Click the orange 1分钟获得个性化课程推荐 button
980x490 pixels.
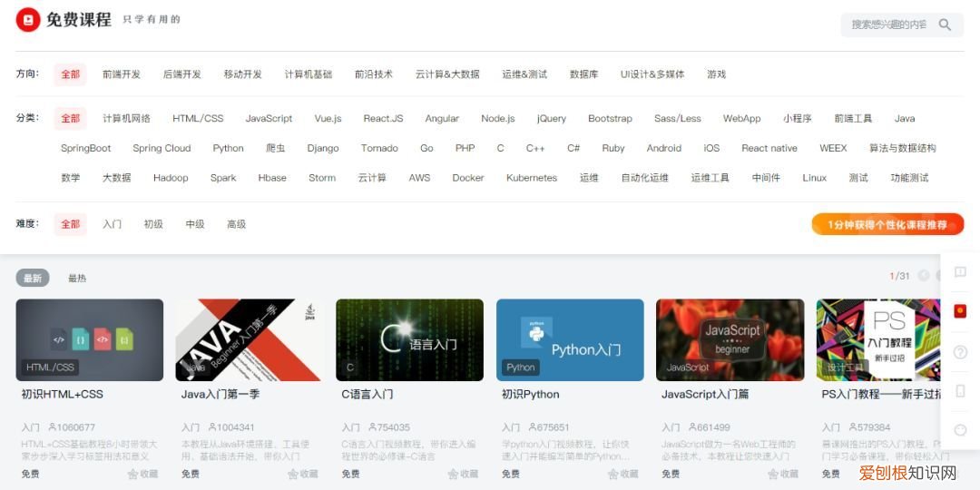coord(887,224)
